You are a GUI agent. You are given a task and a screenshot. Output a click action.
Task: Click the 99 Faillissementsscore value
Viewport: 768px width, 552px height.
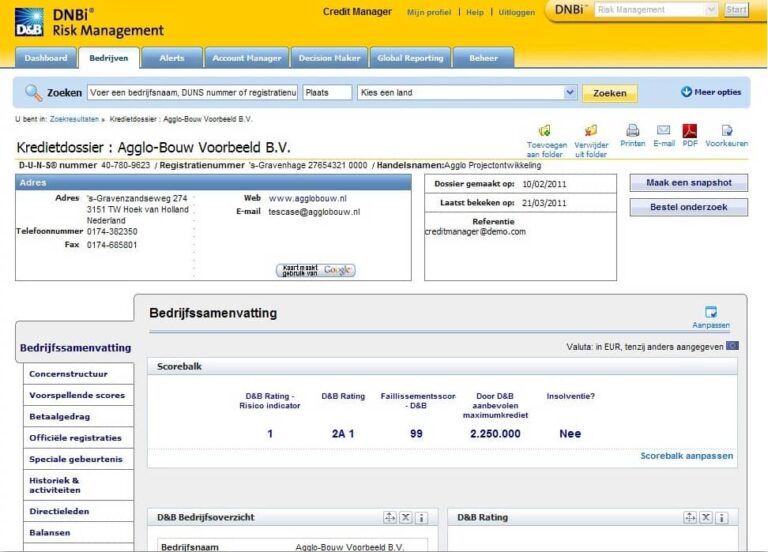click(x=416, y=433)
